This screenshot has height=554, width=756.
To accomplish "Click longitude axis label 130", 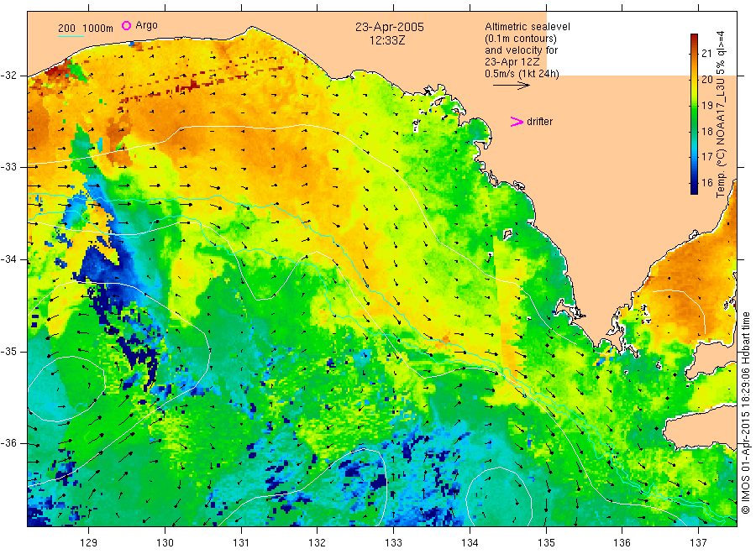I will click(165, 543).
